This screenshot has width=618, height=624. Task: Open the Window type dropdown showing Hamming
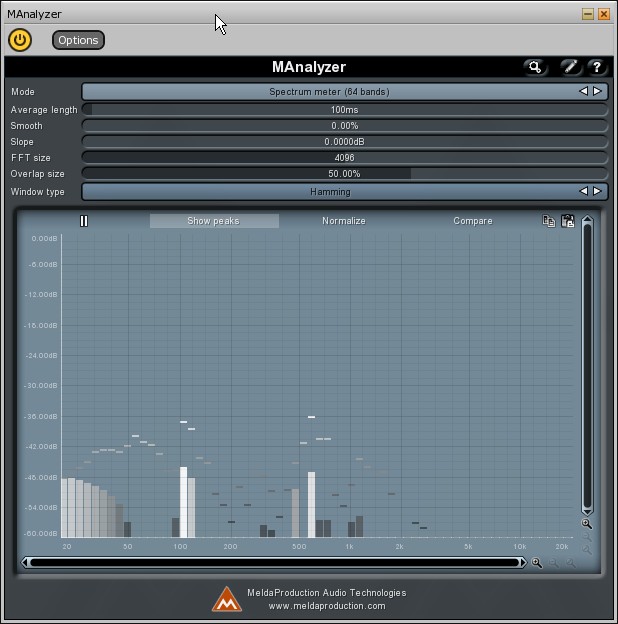(330, 192)
